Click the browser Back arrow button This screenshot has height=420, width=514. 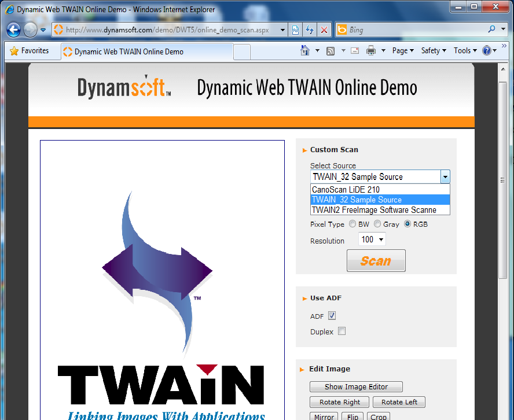[x=13, y=30]
